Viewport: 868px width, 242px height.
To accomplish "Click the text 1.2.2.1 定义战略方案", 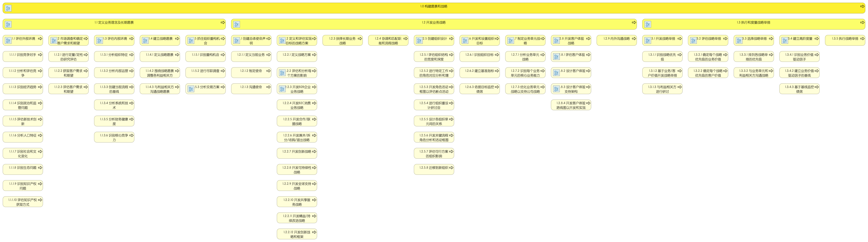I will (x=297, y=55).
